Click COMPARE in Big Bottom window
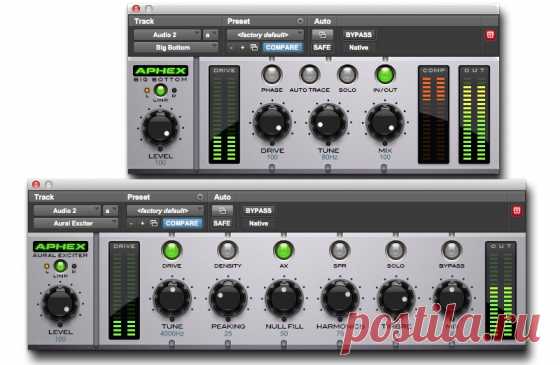 point(282,48)
